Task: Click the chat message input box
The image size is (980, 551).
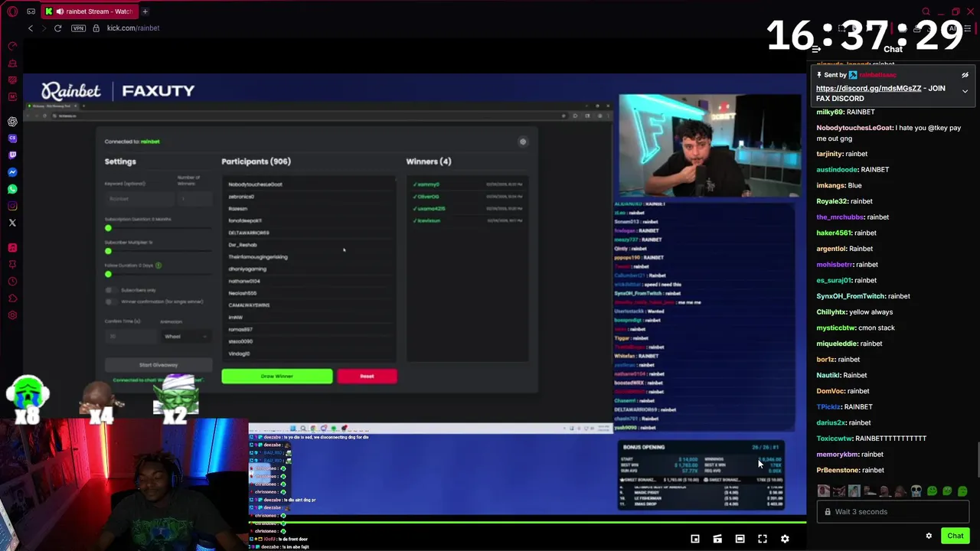Action: tap(893, 512)
